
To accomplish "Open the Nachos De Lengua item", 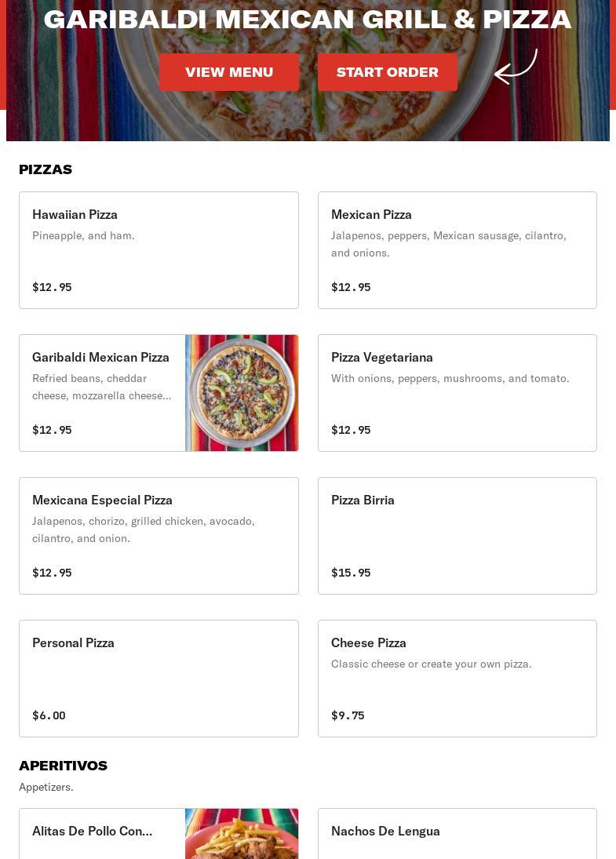I will coord(457,833).
